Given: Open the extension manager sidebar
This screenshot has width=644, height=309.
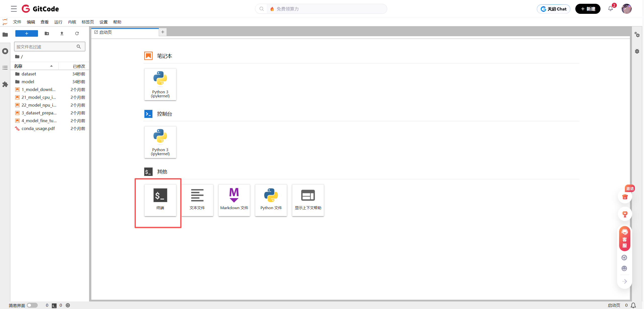Looking at the screenshot, I should coord(5,84).
